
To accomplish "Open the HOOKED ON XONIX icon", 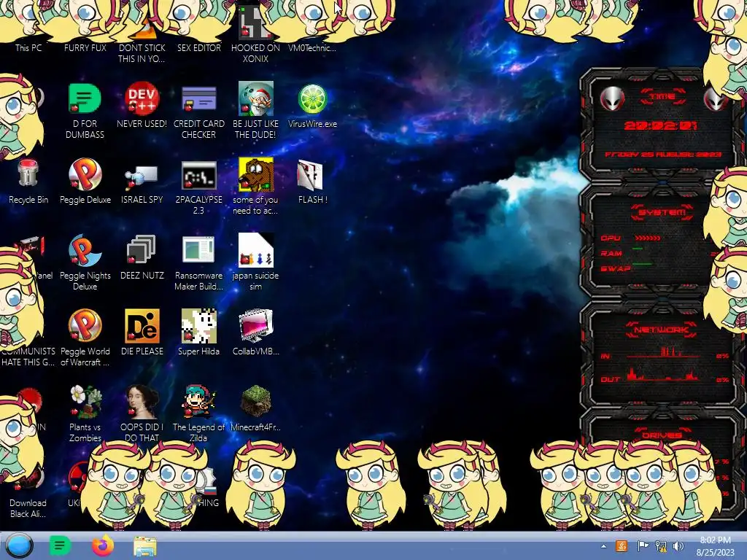I will coord(254,23).
